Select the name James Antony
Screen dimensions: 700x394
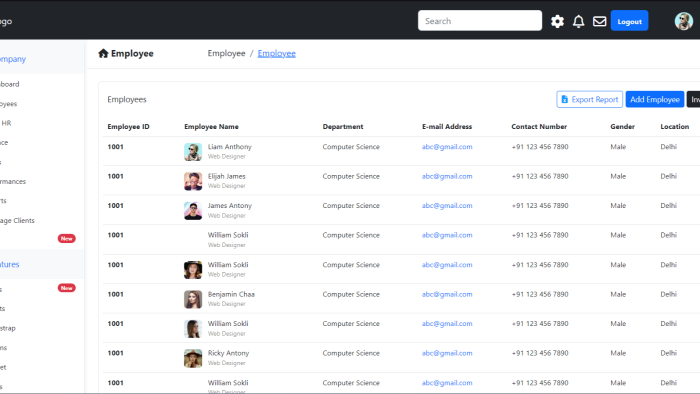tap(229, 206)
